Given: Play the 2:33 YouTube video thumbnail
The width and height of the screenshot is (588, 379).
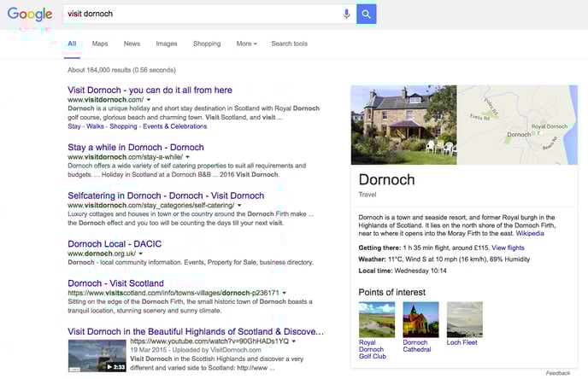Looking at the screenshot, I should tap(97, 355).
